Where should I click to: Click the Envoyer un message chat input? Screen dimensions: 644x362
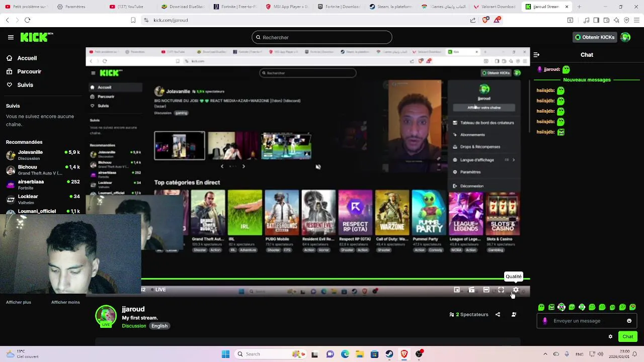pos(587,321)
